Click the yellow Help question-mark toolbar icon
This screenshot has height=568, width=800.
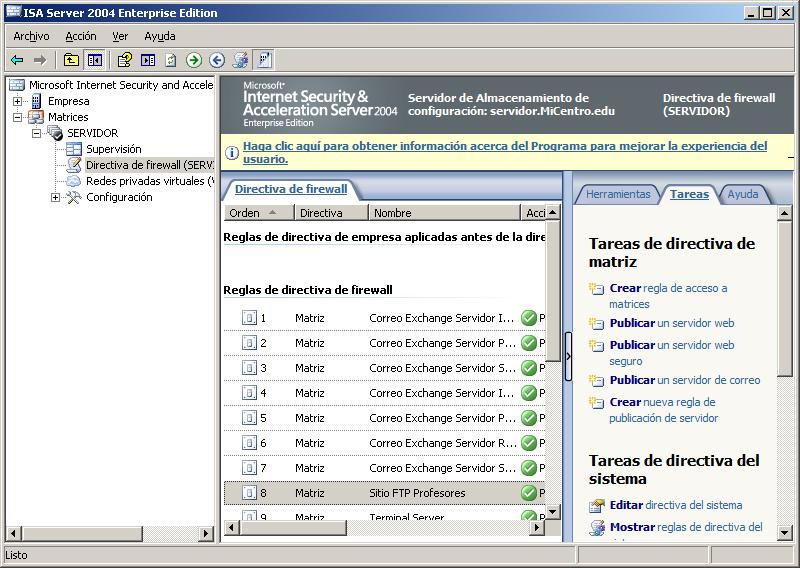[124, 60]
